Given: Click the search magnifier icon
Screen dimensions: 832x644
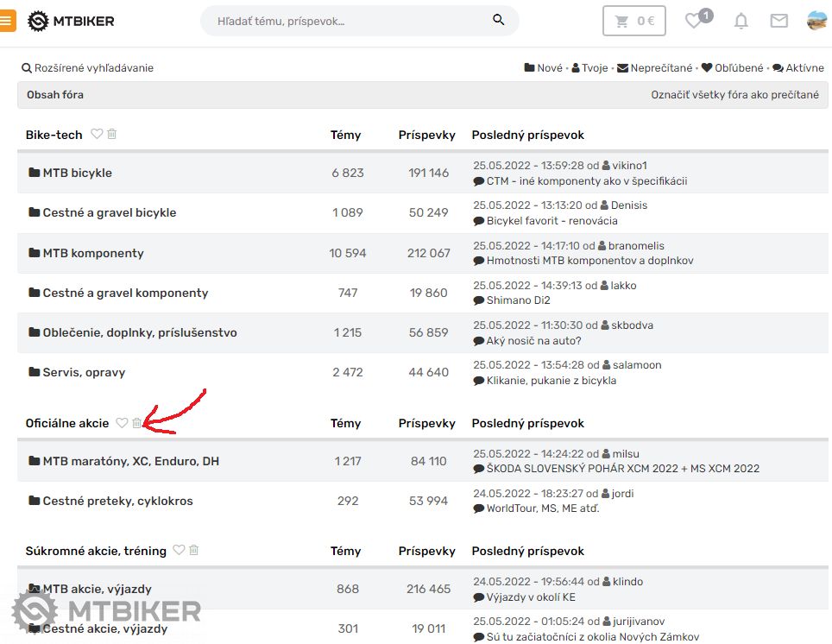Looking at the screenshot, I should (499, 20).
